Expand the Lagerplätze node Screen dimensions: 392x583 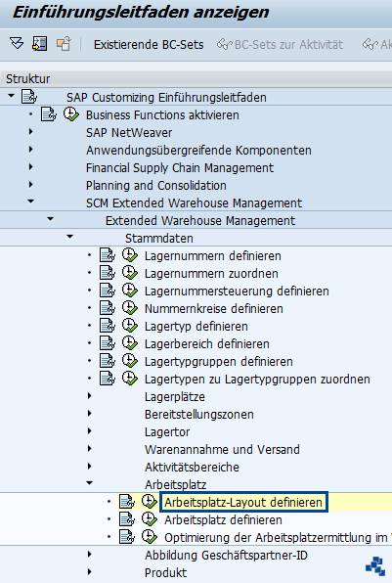tap(90, 396)
